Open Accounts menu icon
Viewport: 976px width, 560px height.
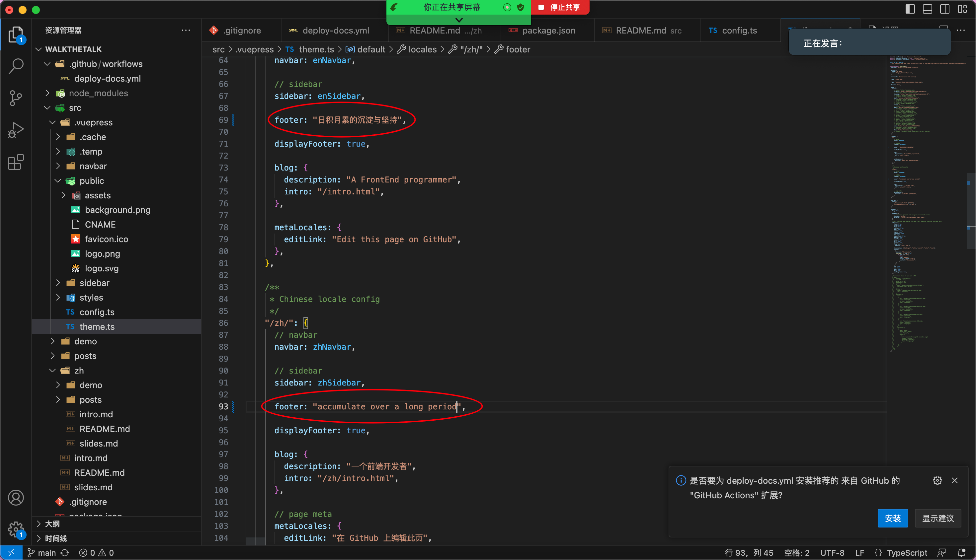(16, 498)
